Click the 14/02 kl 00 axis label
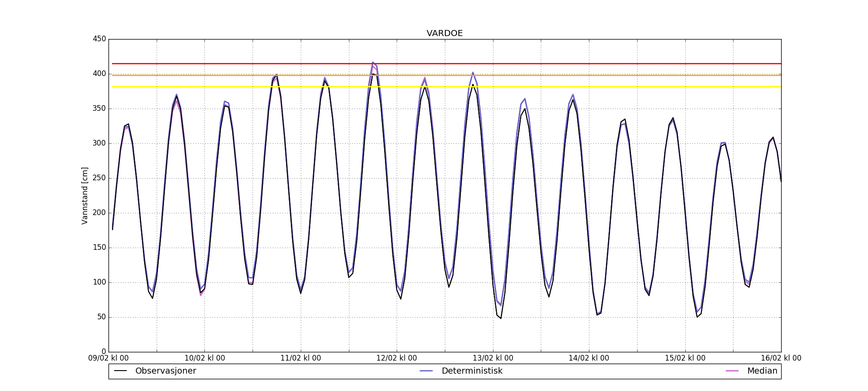Viewport: 868px width, 391px height. tap(589, 358)
